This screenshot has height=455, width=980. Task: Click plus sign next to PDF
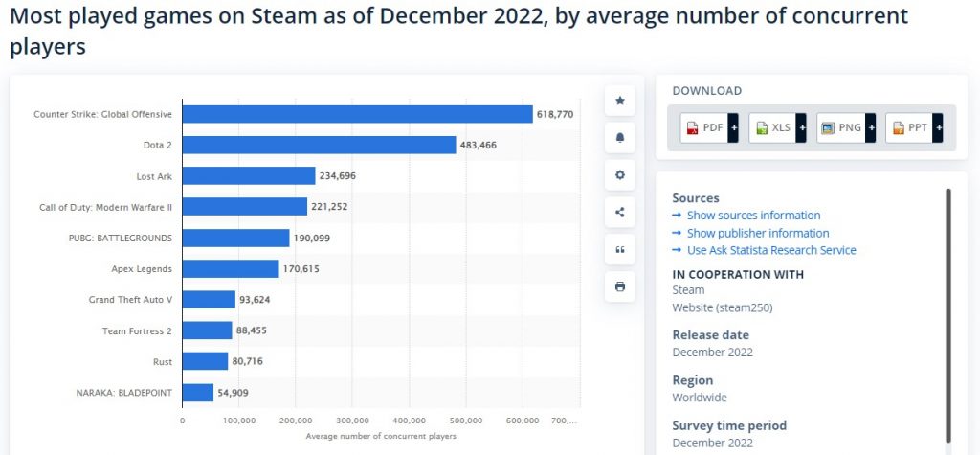point(733,127)
